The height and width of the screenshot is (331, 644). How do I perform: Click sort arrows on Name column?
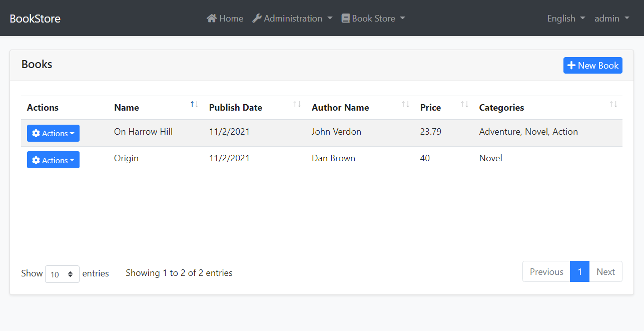(195, 104)
